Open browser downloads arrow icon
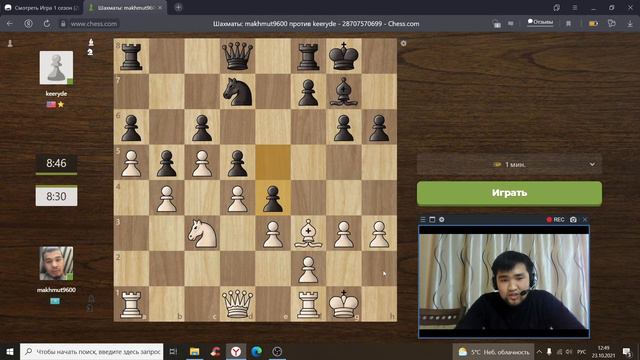This screenshot has height=360, width=640. click(x=630, y=24)
